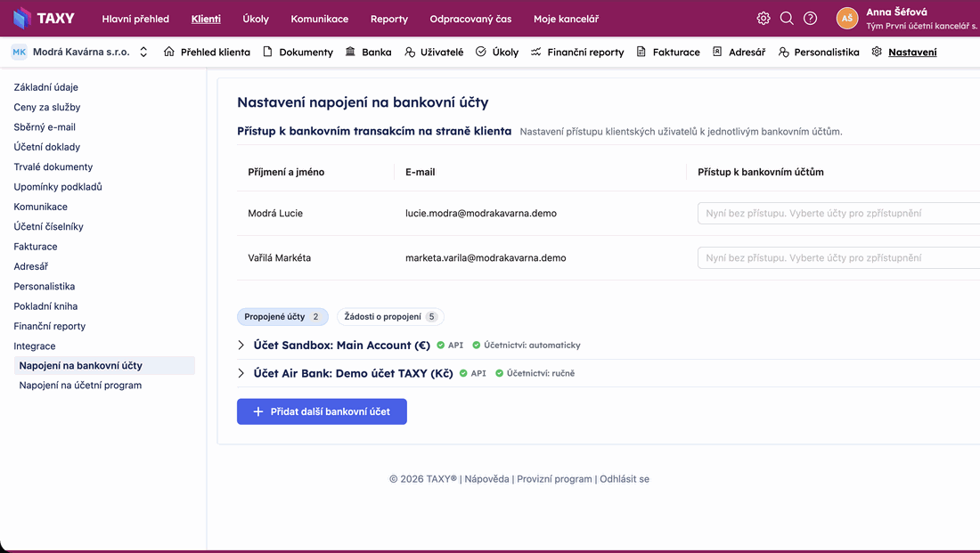
Task: Open the help question mark icon
Action: [x=810, y=18]
